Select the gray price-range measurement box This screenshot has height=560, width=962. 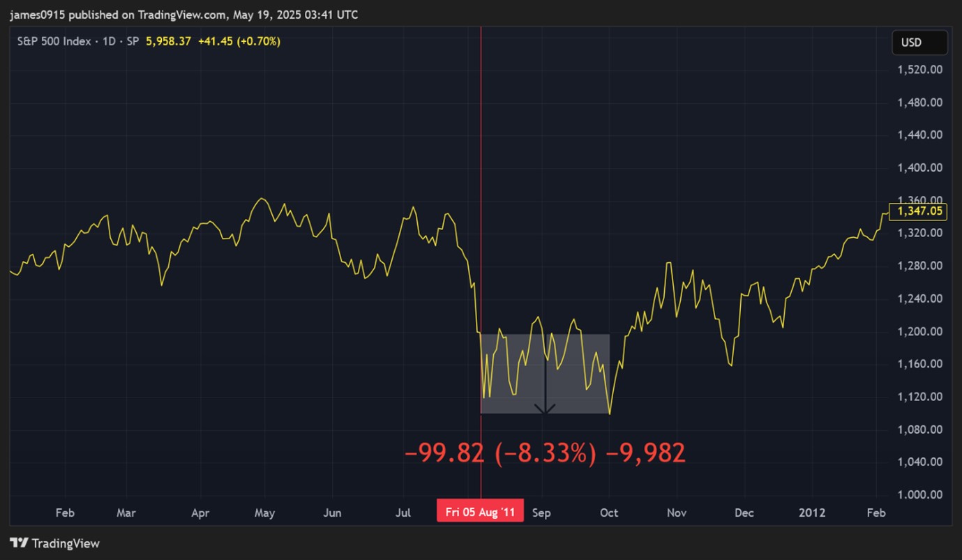pyautogui.click(x=545, y=374)
